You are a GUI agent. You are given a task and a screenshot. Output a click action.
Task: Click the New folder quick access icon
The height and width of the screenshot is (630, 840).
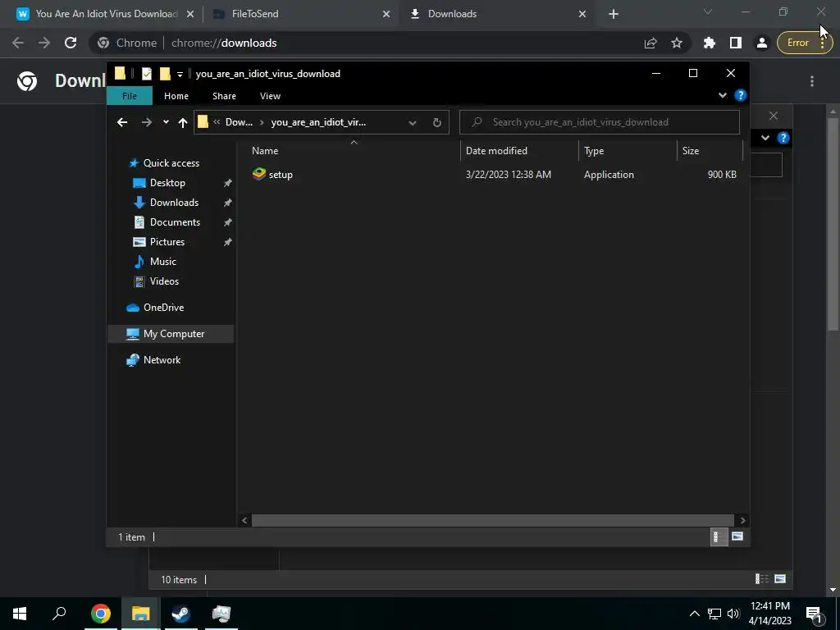click(165, 73)
